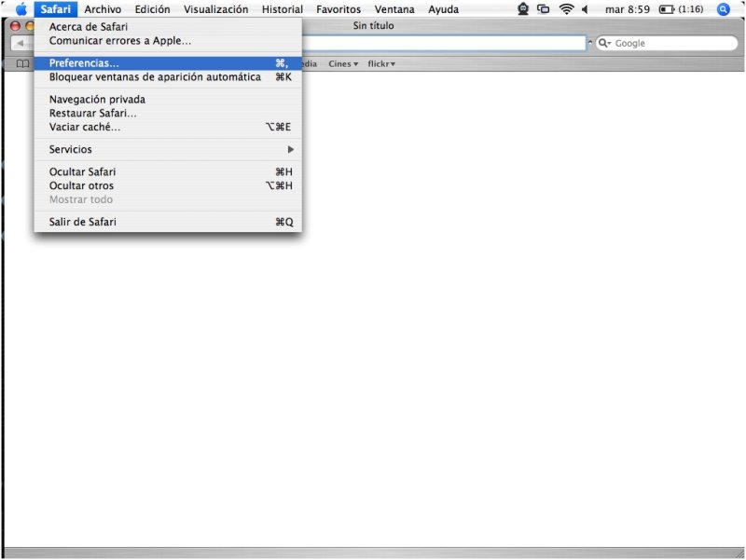
Task: Open the displays menu bar icon
Action: point(544,9)
